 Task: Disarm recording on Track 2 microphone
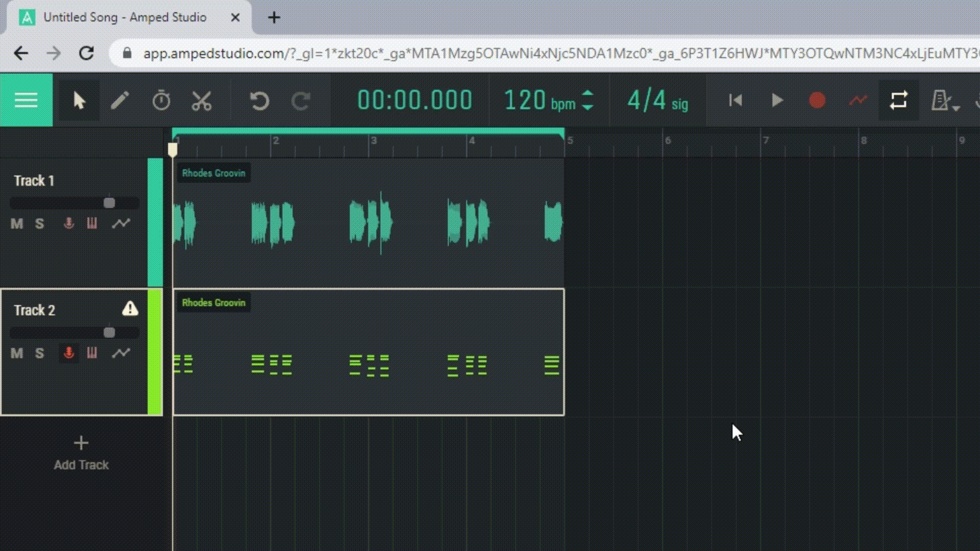tap(68, 353)
